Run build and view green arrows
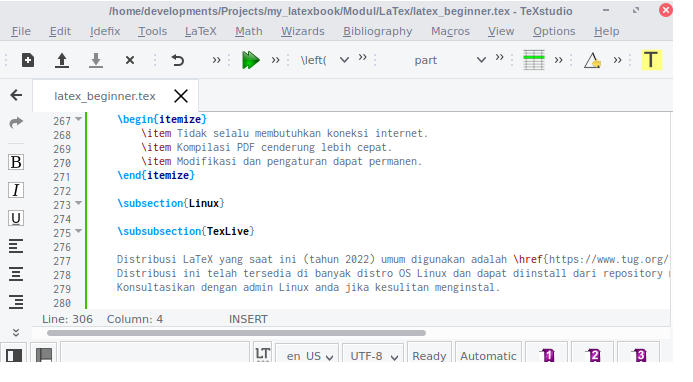The image size is (693, 382). coord(251,60)
